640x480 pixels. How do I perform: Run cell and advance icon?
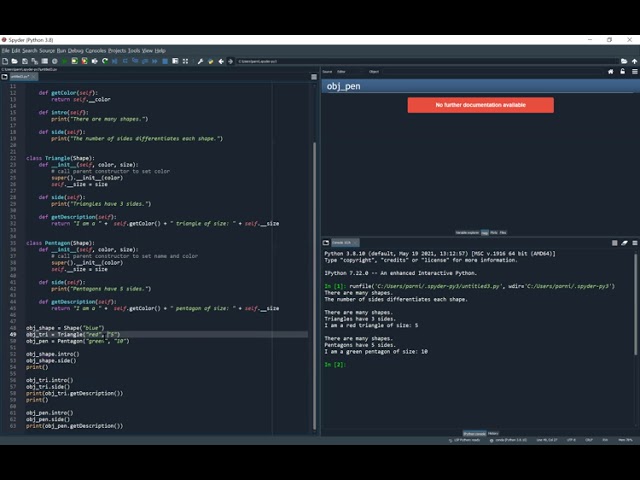pyautogui.click(x=84, y=61)
